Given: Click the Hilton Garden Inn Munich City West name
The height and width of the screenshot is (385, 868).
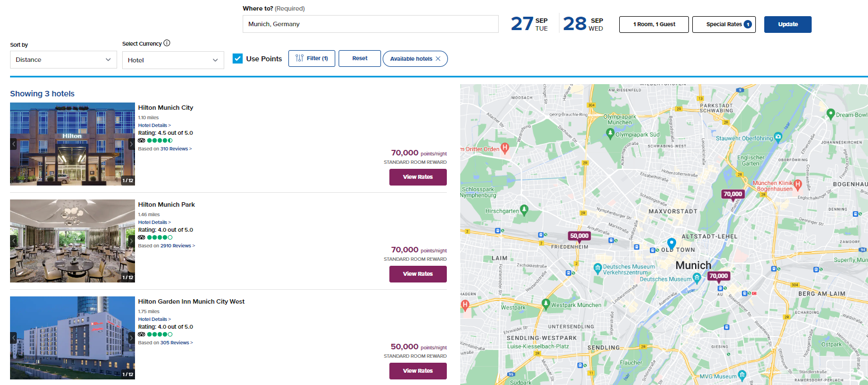Looking at the screenshot, I should tap(191, 301).
